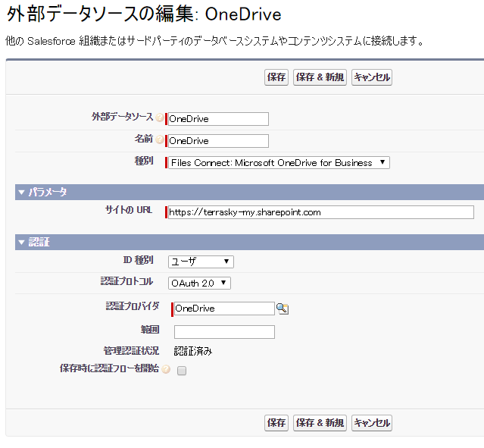Open lookup magnifier icon for 認証プロバイダ
Screen dimensions: 484x448
(282, 309)
